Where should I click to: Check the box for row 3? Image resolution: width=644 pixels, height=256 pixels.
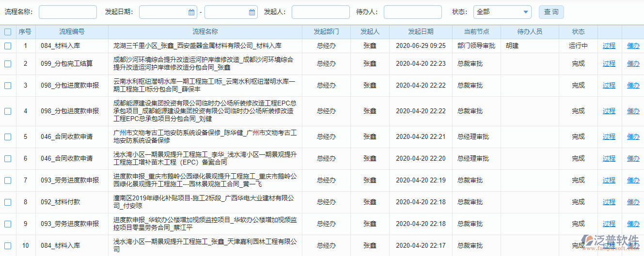8,86
